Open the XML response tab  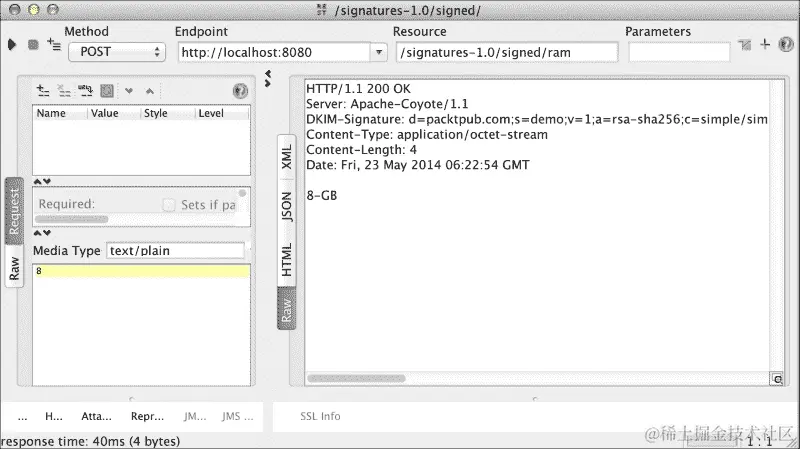[286, 157]
